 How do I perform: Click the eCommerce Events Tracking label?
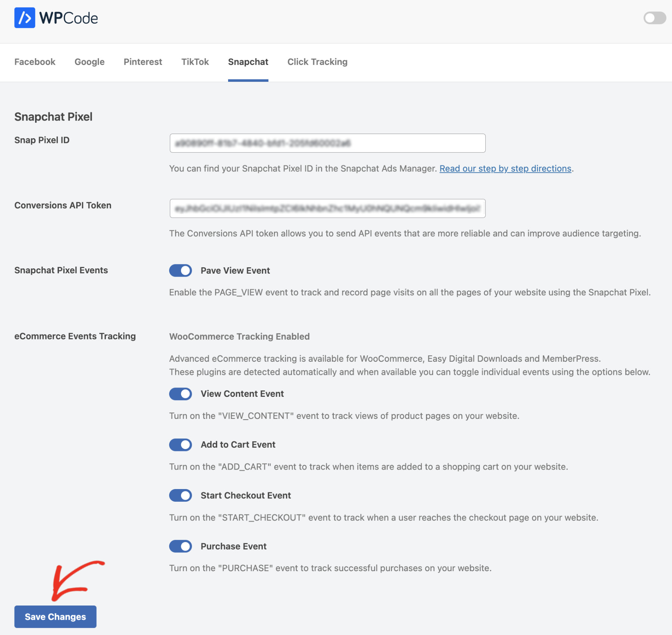click(x=75, y=336)
